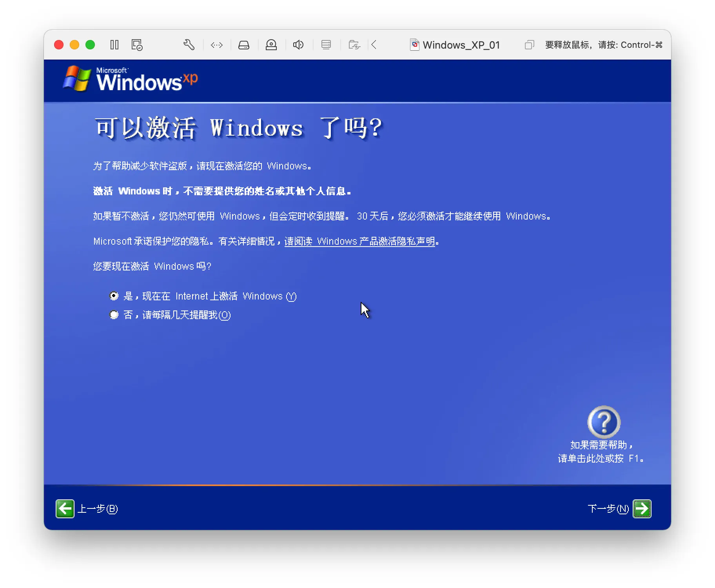The height and width of the screenshot is (588, 715).
Task: Click the Windows_XP_01 title document icon
Action: [x=415, y=45]
